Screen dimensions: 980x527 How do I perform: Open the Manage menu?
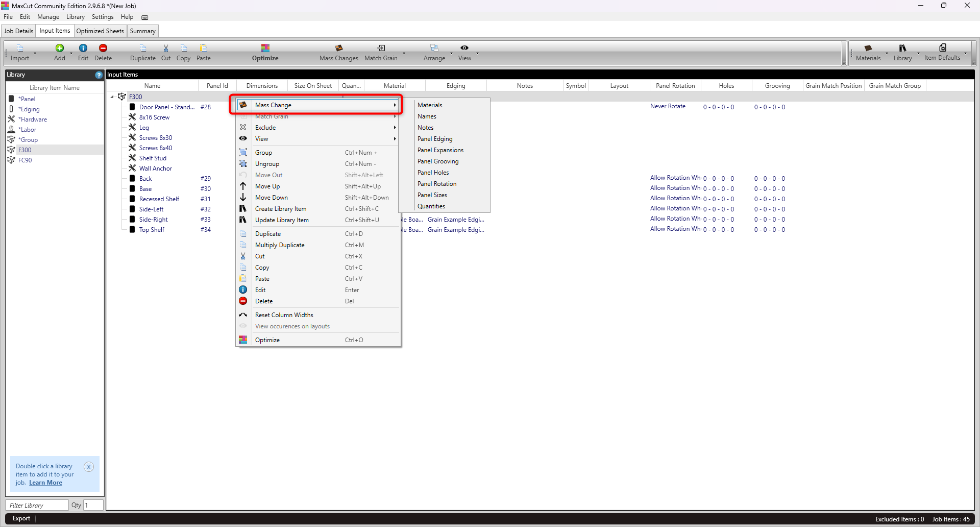point(48,17)
